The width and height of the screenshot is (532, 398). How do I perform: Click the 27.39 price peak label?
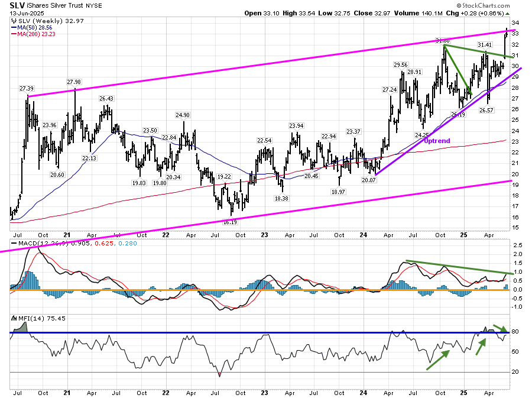(x=27, y=89)
